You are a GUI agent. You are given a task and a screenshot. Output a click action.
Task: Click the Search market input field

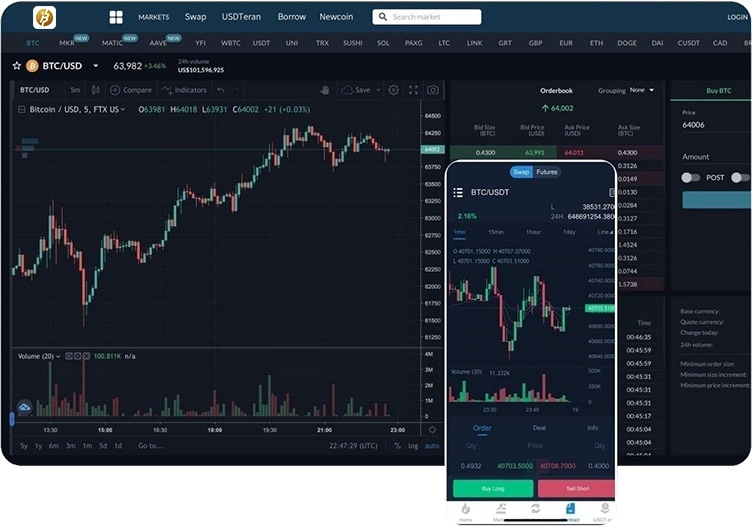(427, 17)
